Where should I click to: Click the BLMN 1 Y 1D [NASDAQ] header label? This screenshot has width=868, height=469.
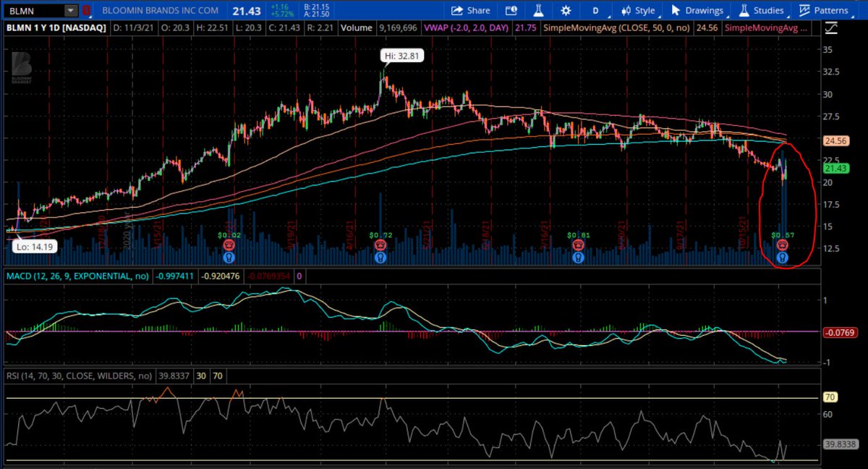pos(56,28)
